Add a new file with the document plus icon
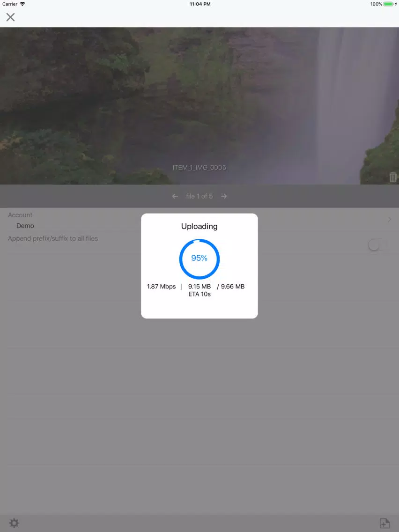 [x=384, y=523]
